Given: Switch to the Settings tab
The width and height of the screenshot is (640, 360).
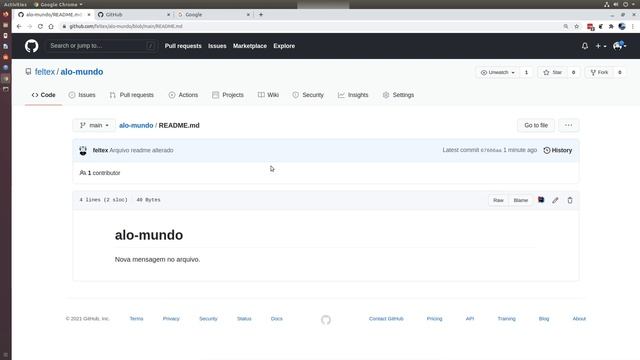Looking at the screenshot, I should click(398, 95).
